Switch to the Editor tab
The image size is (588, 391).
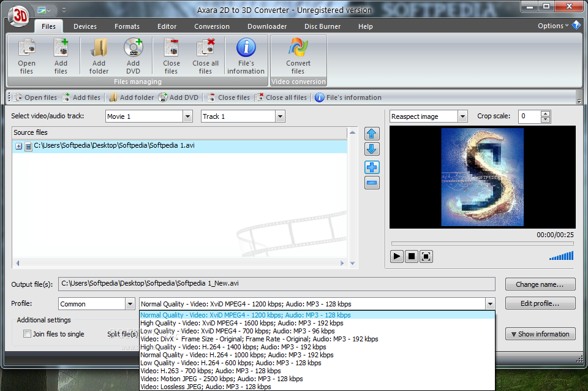point(167,26)
